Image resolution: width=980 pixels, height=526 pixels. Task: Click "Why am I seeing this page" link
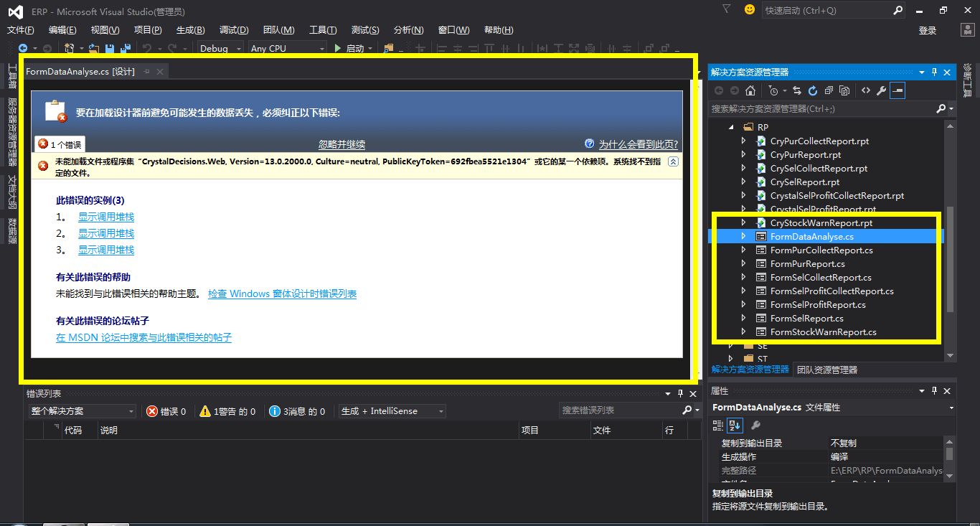pos(639,144)
